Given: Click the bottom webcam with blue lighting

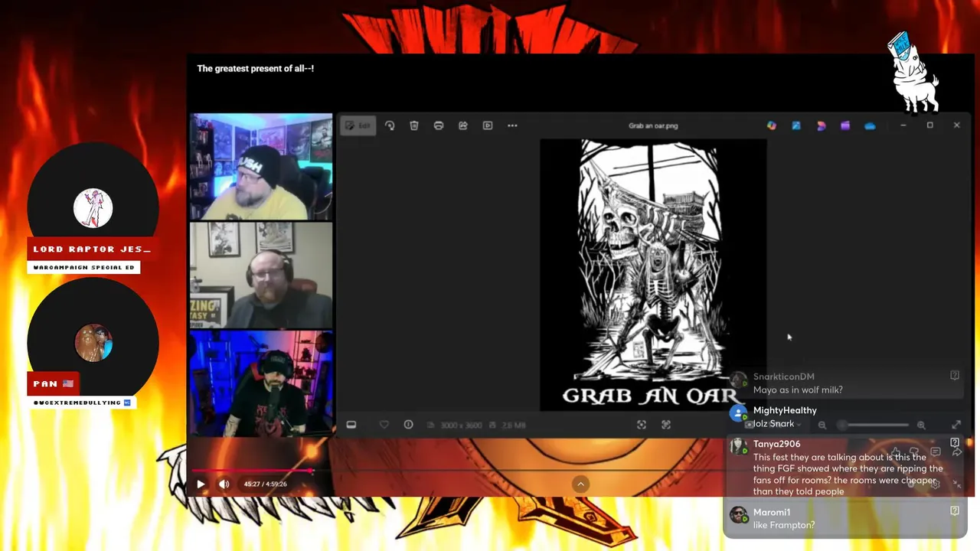Looking at the screenshot, I should pyautogui.click(x=261, y=383).
